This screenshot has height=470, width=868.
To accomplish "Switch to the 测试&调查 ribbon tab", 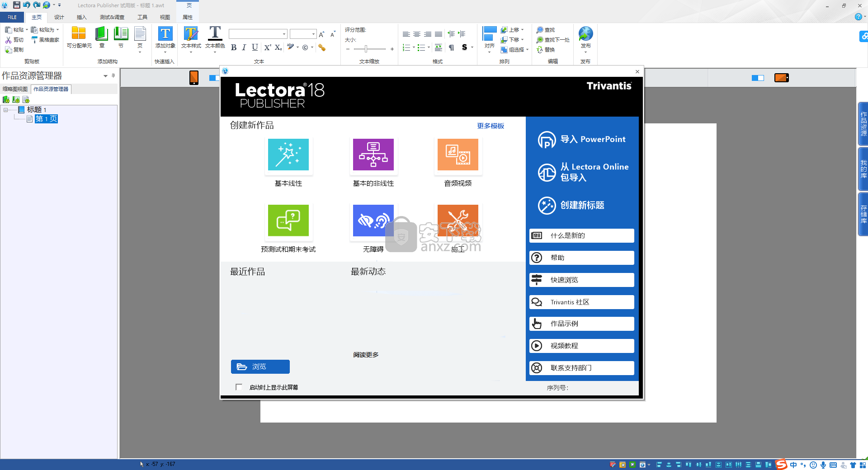I will pos(112,17).
